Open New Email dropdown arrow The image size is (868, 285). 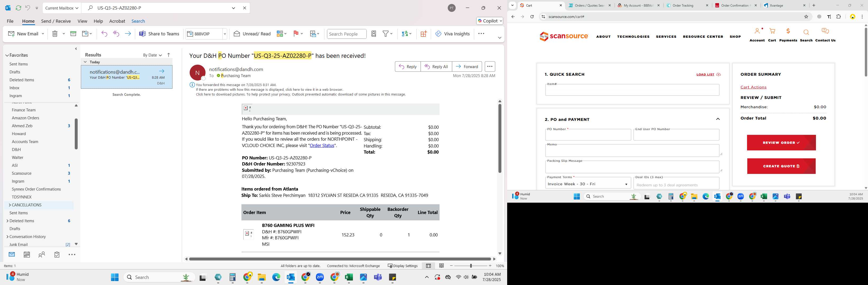pos(43,34)
